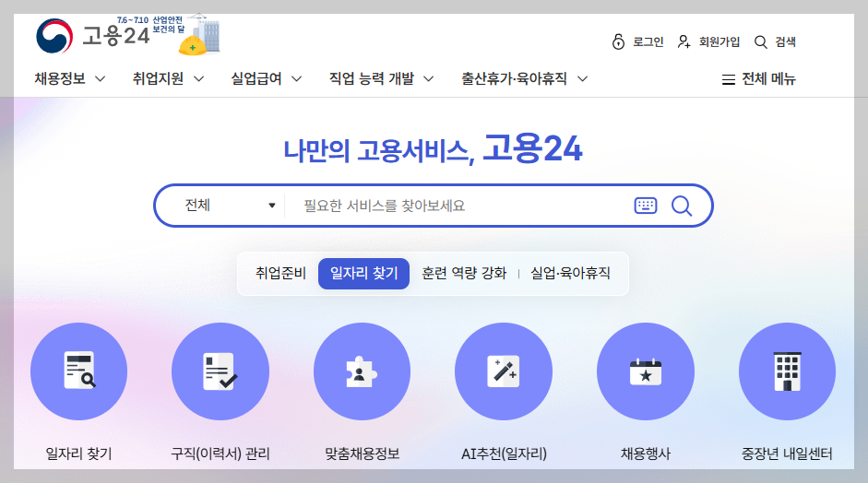This screenshot has height=483, width=868.
Task: Click the 회원가입 link
Action: point(719,42)
